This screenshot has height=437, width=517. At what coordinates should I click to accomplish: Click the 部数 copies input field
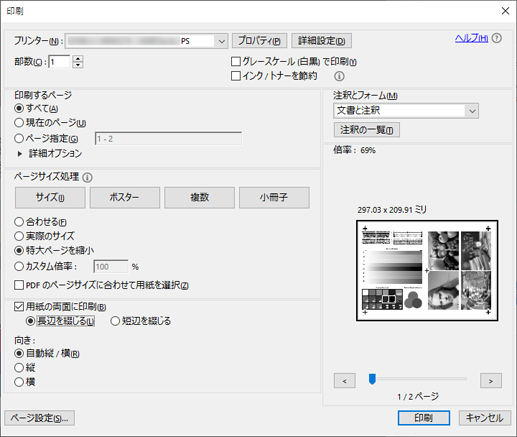[x=59, y=62]
